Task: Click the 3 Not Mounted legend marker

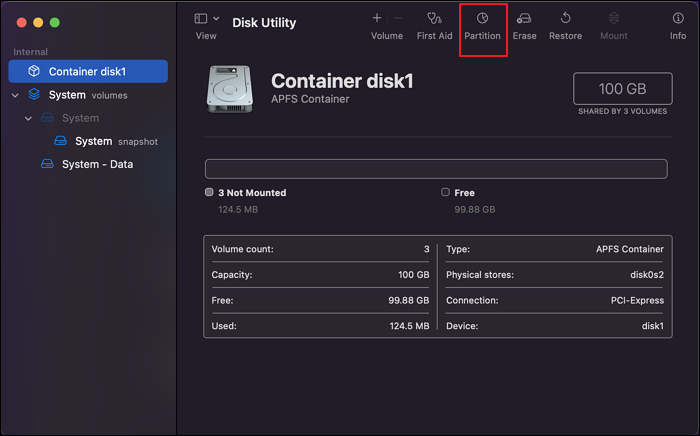Action: pyautogui.click(x=209, y=192)
